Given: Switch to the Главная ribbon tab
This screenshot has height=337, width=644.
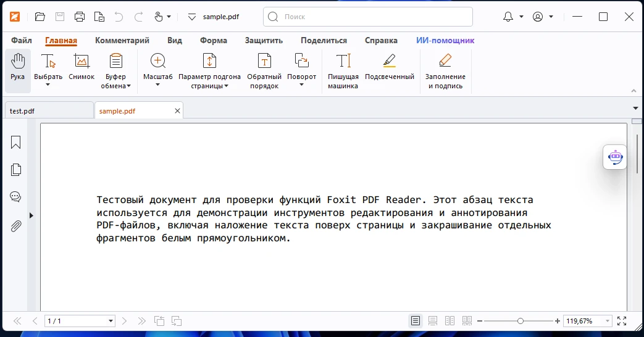Looking at the screenshot, I should [x=61, y=40].
